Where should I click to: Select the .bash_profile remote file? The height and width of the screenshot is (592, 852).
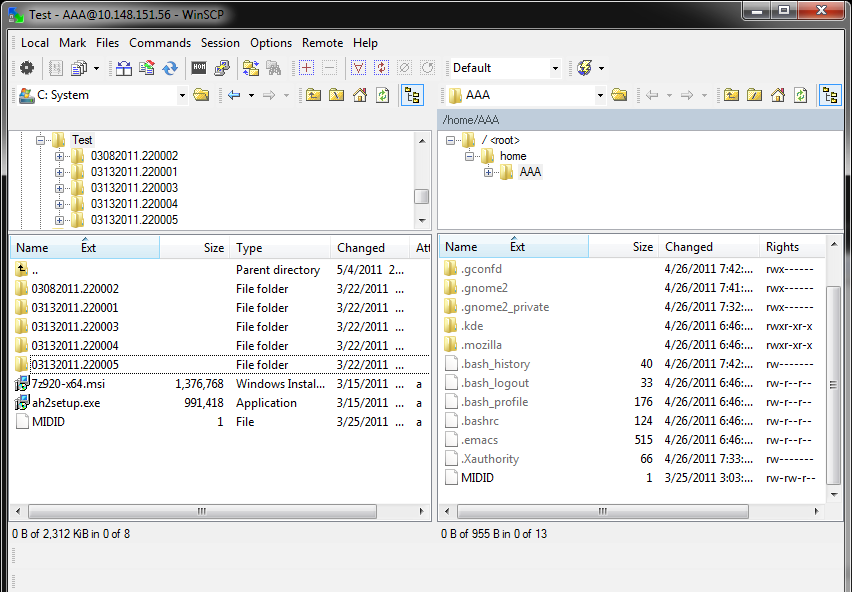[x=494, y=402]
